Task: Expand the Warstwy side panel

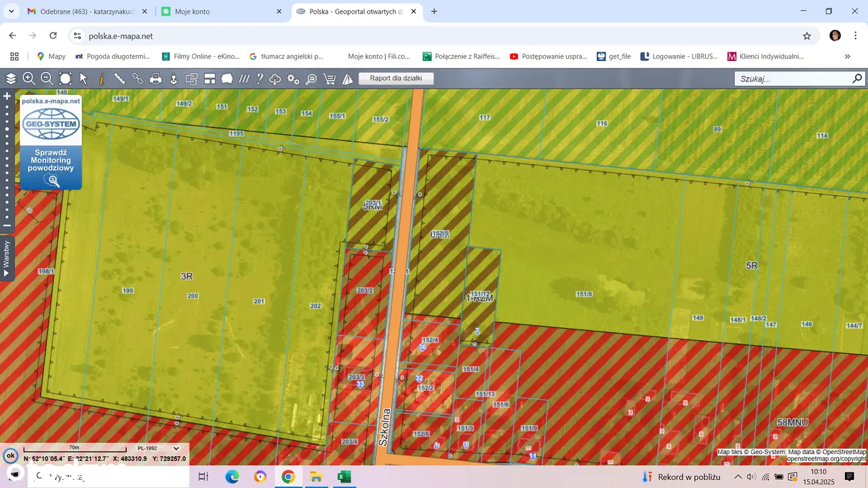Action: (x=7, y=259)
